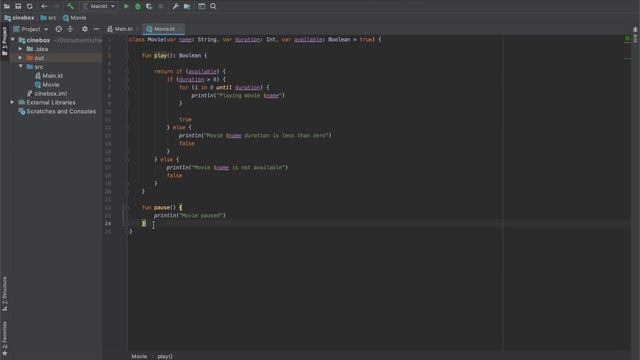The image size is (640, 360).
Task: Expand the out folder arrow
Action: click(20, 58)
